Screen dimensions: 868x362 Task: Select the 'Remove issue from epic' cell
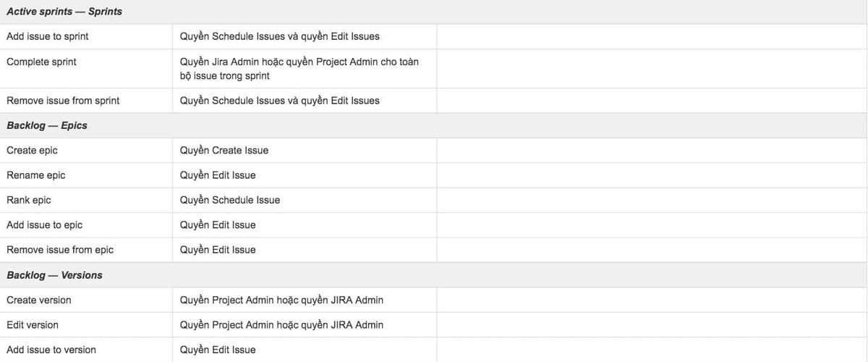point(60,250)
